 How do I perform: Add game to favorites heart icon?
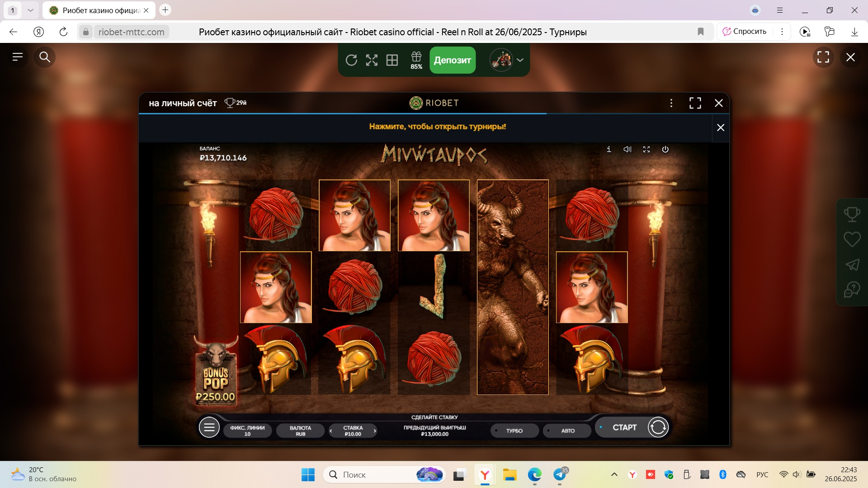(852, 239)
